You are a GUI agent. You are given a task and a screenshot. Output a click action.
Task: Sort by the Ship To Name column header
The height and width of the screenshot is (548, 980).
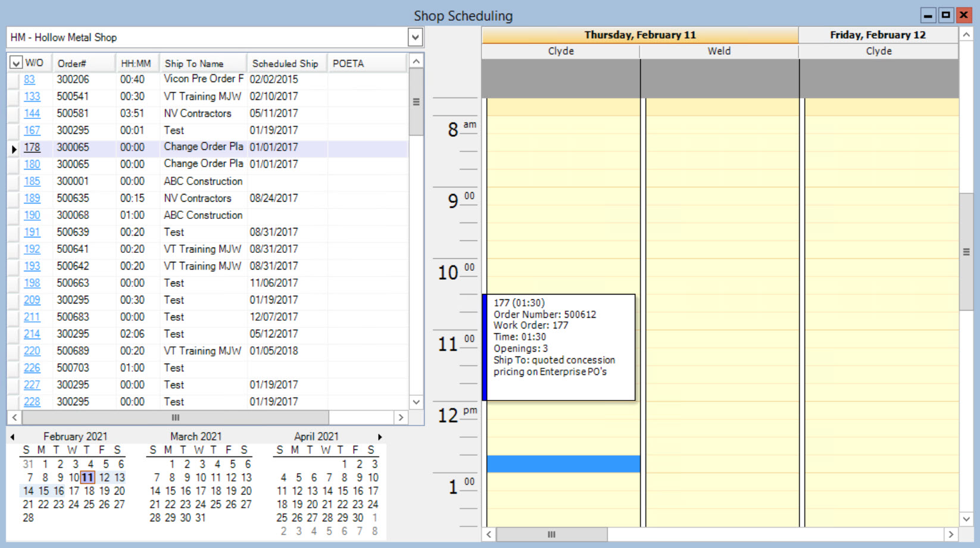[203, 63]
